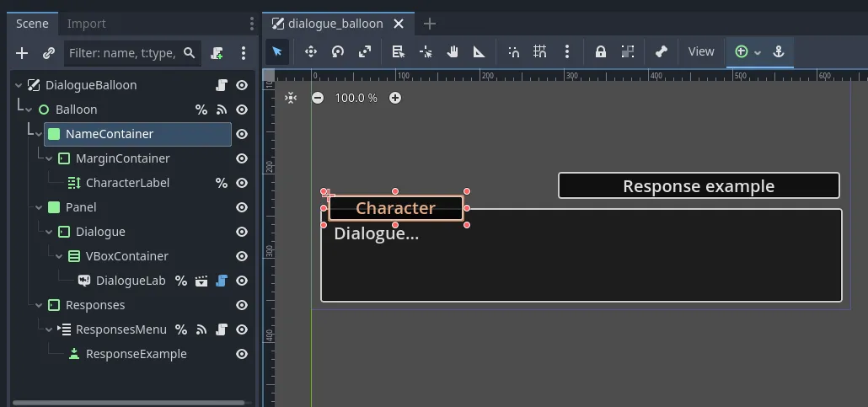The image size is (868, 407).
Task: Click the List Selectable Nodes tool
Action: click(x=398, y=52)
